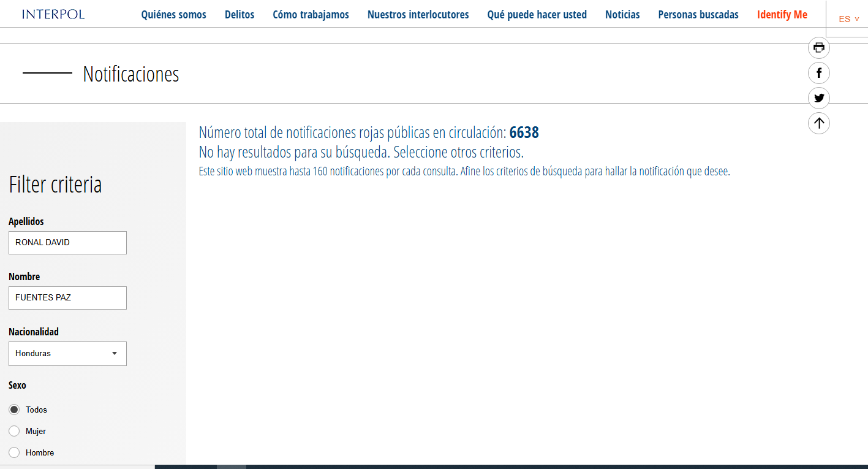Open the Nacionalidad dropdown showing Honduras
This screenshot has height=469, width=868.
click(67, 354)
